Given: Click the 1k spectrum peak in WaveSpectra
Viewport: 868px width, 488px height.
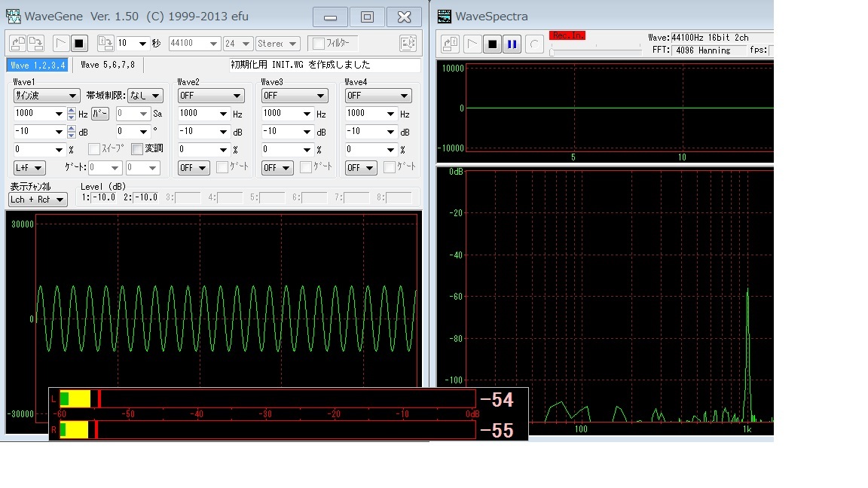Looking at the screenshot, I should (x=747, y=354).
